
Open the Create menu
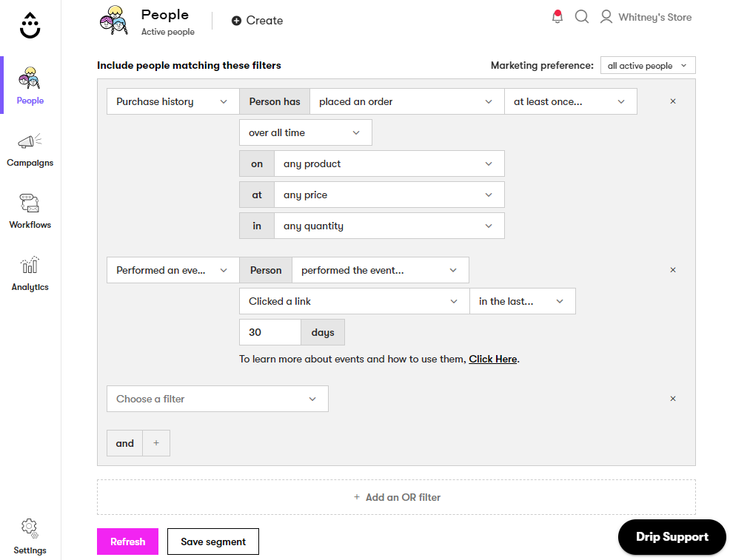tap(257, 21)
